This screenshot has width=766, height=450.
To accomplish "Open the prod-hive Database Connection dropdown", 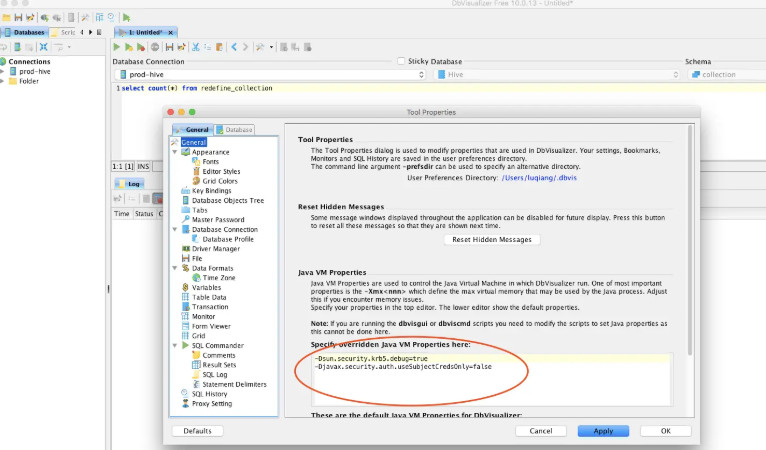I will pos(270,74).
